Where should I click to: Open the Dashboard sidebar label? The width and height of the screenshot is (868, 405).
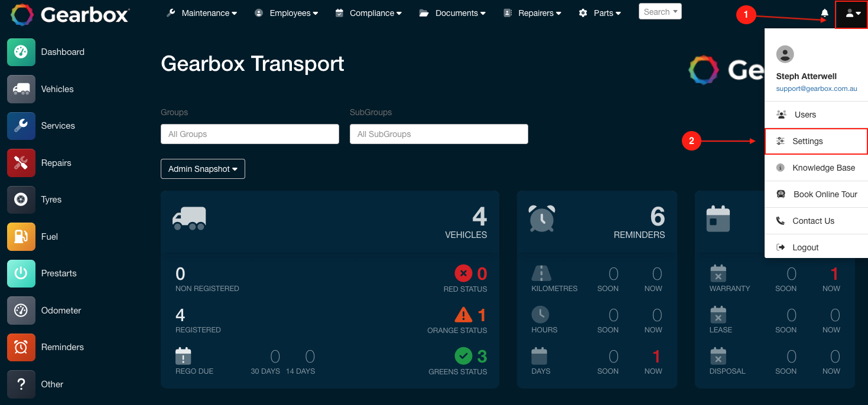tap(63, 52)
